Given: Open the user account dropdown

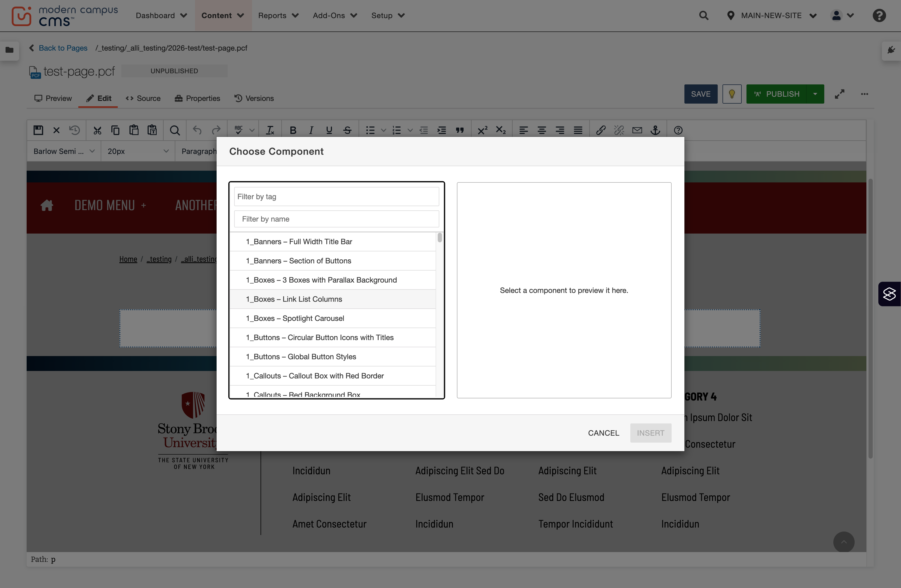Looking at the screenshot, I should 842,15.
